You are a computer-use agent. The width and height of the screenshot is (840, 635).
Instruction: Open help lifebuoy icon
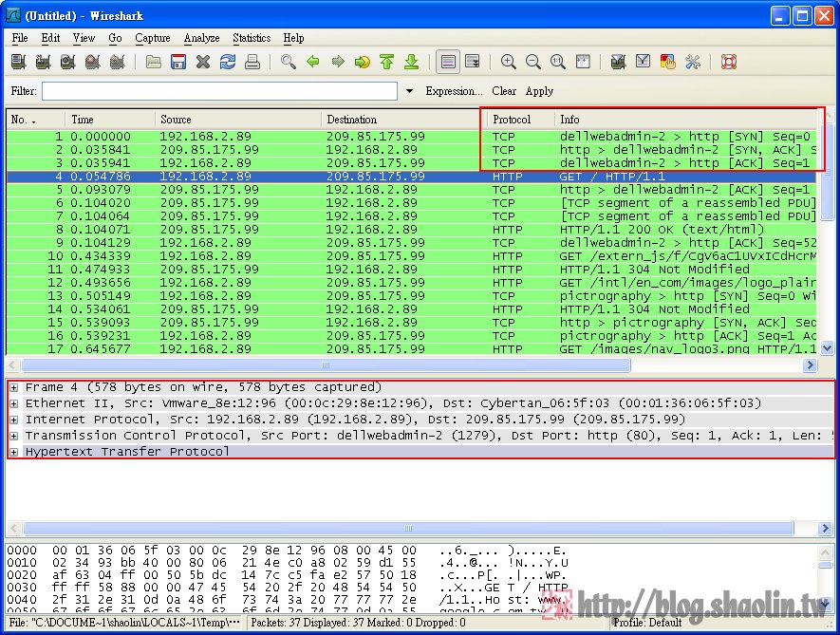coord(729,62)
